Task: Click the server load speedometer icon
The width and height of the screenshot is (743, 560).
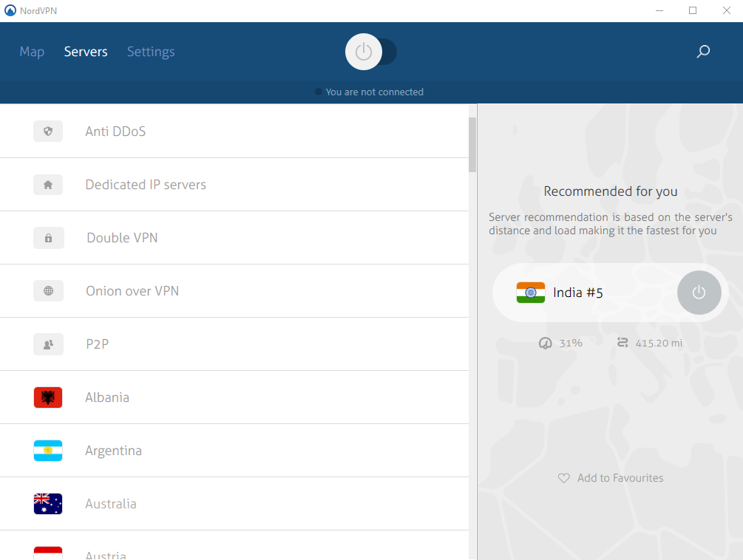Action: [x=545, y=342]
